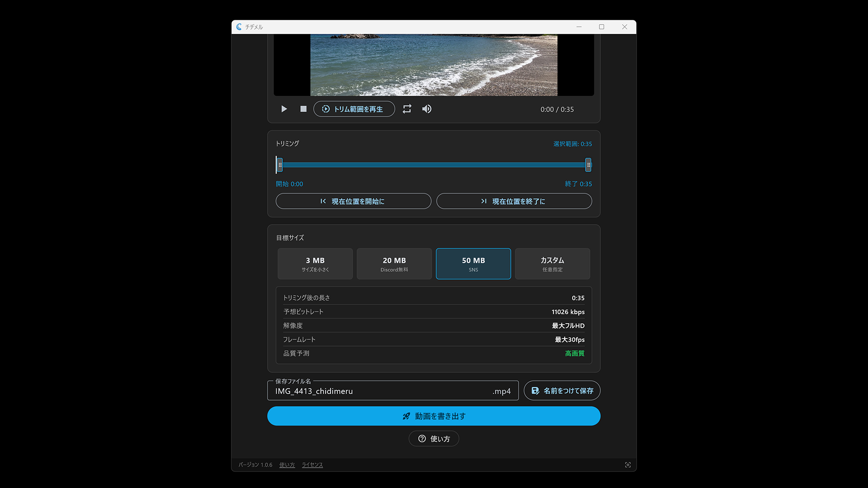Click トリム範囲を再生 button
The height and width of the screenshot is (488, 868).
click(354, 109)
